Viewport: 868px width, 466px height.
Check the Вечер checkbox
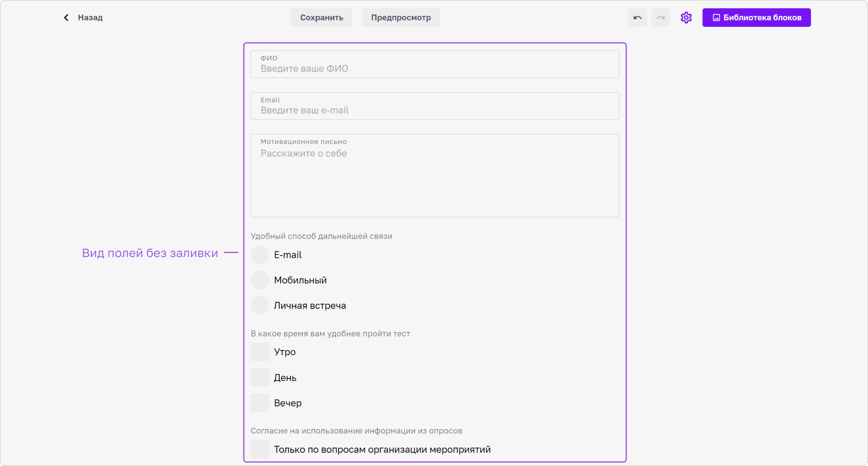(260, 403)
